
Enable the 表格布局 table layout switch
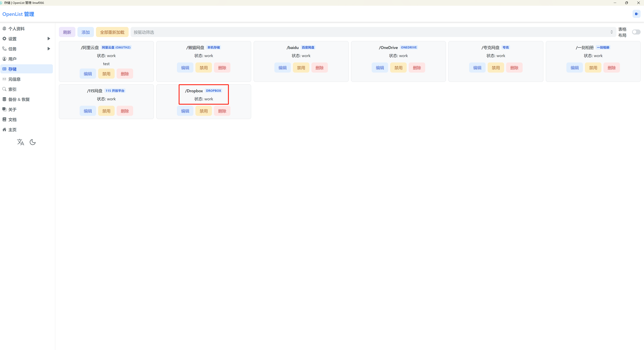tap(636, 32)
